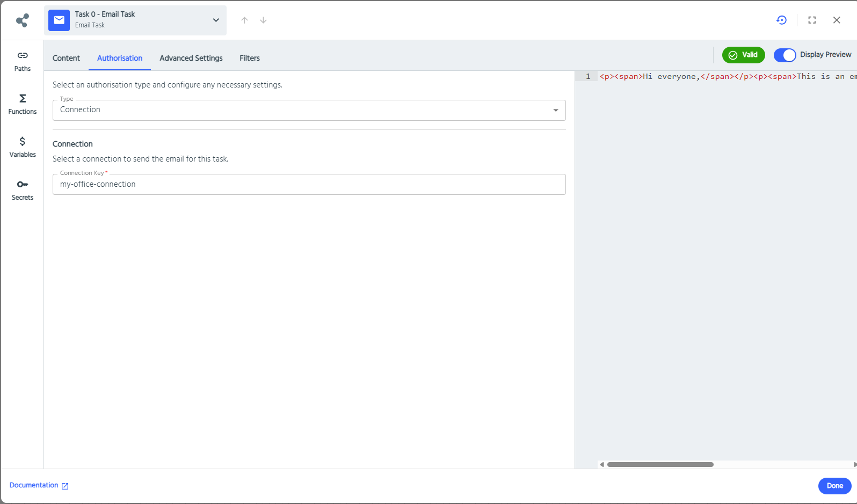Click the 'Connection' section heading text

[72, 144]
